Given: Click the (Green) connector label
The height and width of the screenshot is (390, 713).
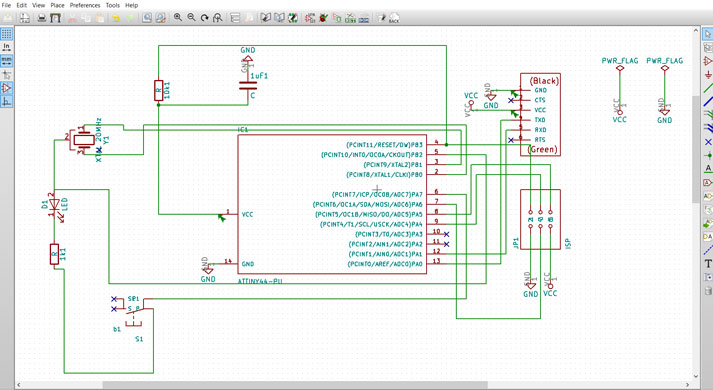Looking at the screenshot, I should (x=542, y=150).
